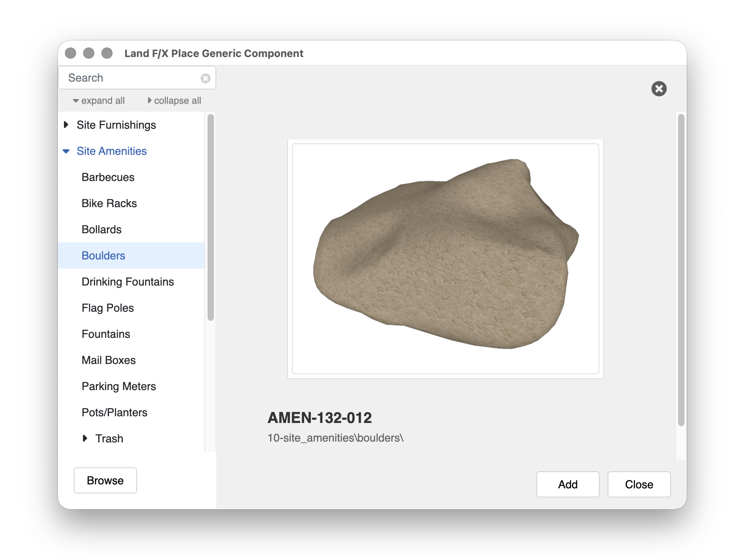The width and height of the screenshot is (751, 560).
Task: Open the Pots/Planters category
Action: [131, 412]
